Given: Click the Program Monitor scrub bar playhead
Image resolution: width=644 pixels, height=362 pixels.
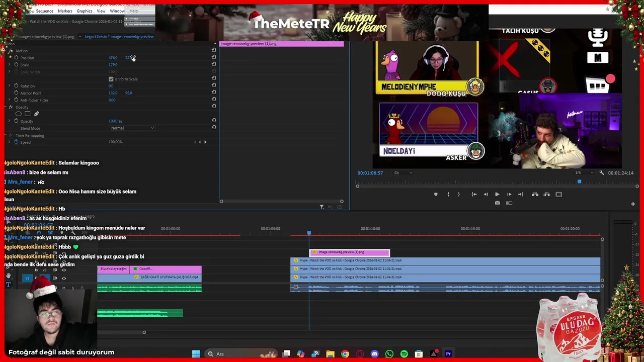Looking at the screenshot, I should click(579, 182).
